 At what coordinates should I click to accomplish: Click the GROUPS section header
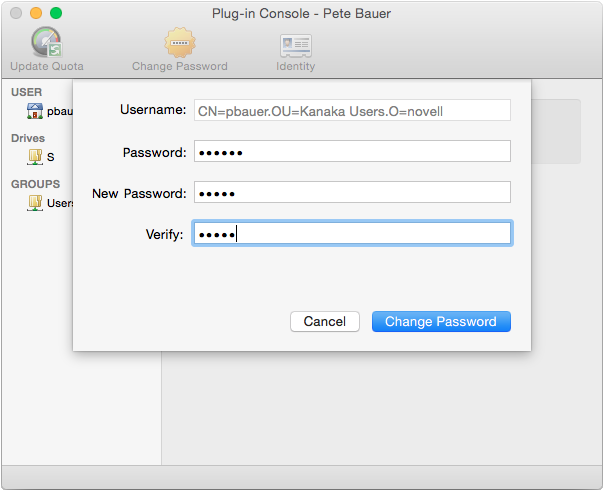[x=35, y=184]
